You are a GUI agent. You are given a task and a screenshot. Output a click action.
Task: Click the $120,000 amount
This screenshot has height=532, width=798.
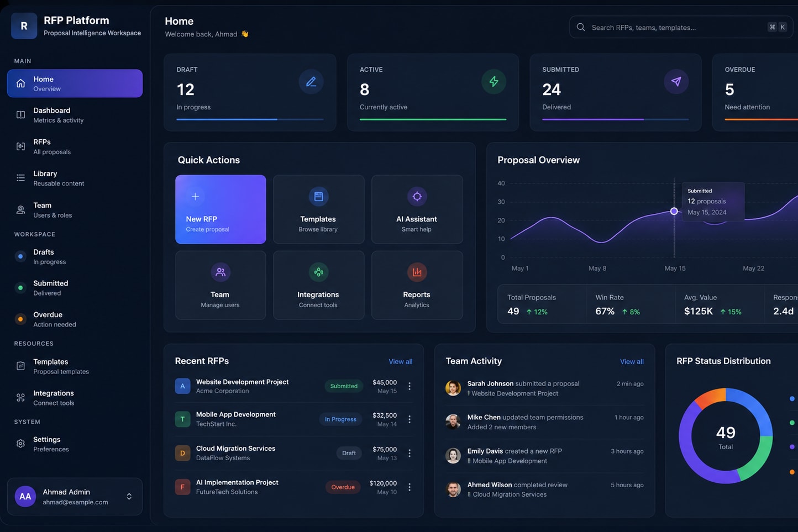pos(383,483)
